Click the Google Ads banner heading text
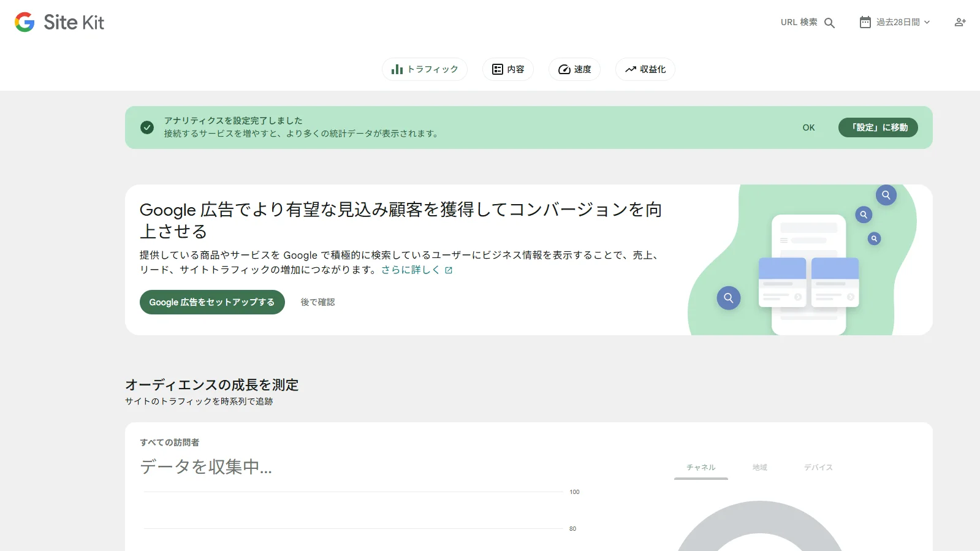980x551 pixels. click(x=401, y=220)
